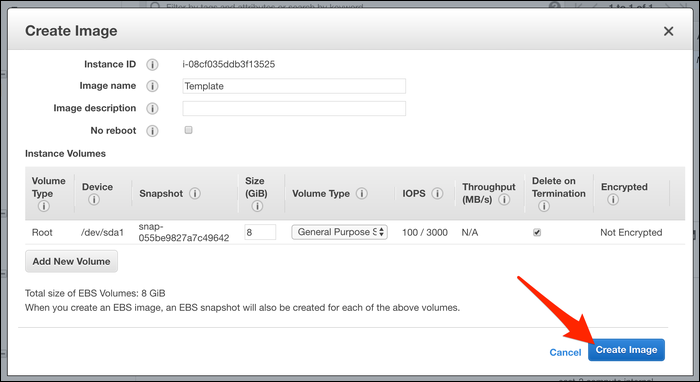Image resolution: width=700 pixels, height=382 pixels.
Task: Edit the Root volume size field
Action: pos(260,232)
